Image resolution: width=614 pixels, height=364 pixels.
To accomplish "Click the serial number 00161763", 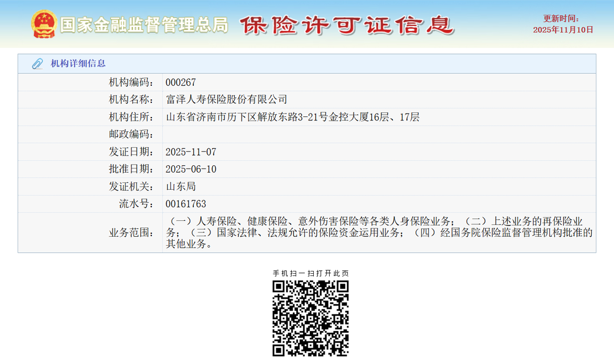I will (x=185, y=204).
